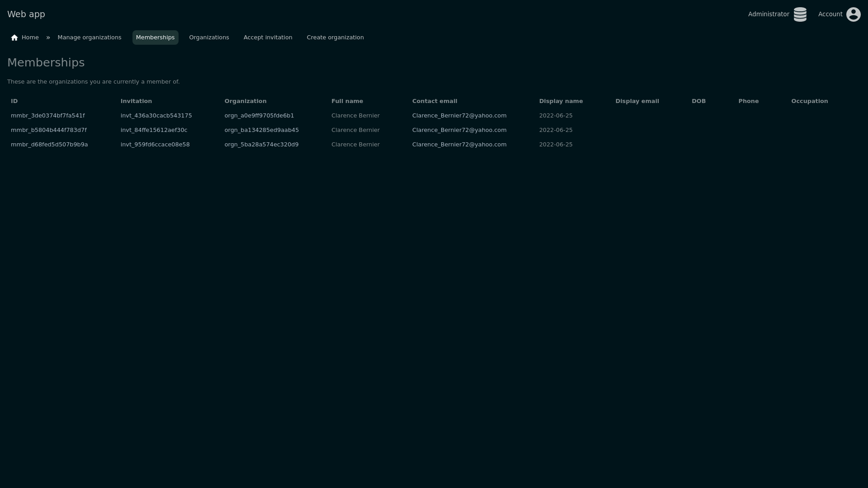This screenshot has width=868, height=488.
Task: Open membership mmbr_3de0374bf7fa541f
Action: pyautogui.click(x=47, y=116)
